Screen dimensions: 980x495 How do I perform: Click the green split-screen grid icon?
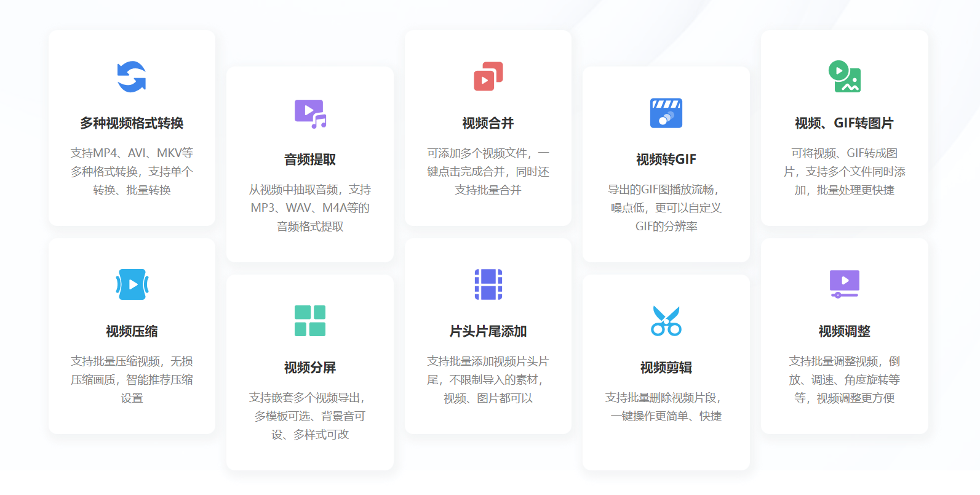point(310,321)
